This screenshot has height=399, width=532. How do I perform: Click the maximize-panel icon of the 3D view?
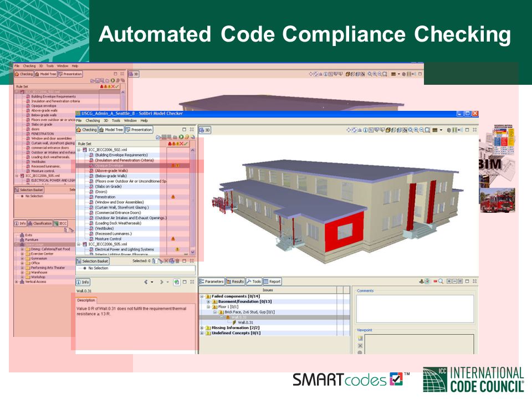467,130
